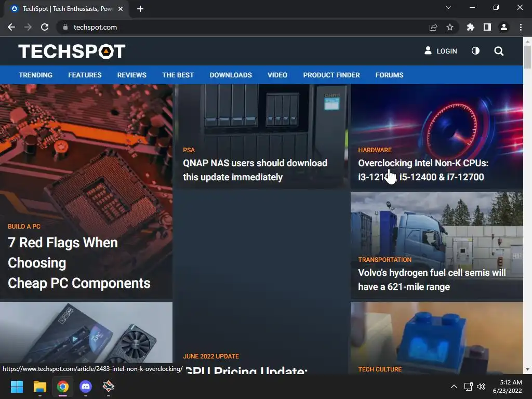Open the network status tray icon
The height and width of the screenshot is (399, 532).
(x=469, y=387)
